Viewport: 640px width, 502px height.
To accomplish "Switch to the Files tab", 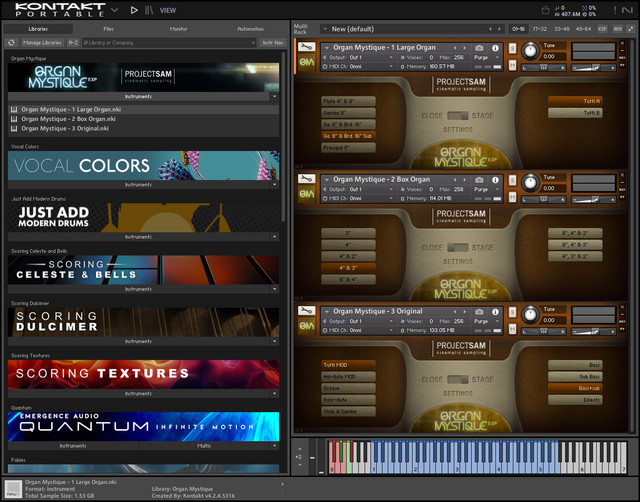I will click(x=109, y=29).
